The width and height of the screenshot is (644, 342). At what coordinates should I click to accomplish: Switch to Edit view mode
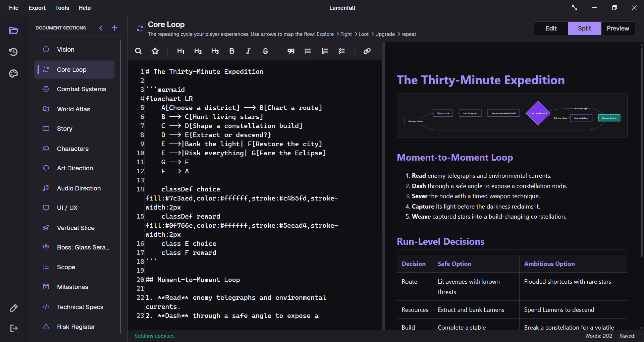point(551,28)
